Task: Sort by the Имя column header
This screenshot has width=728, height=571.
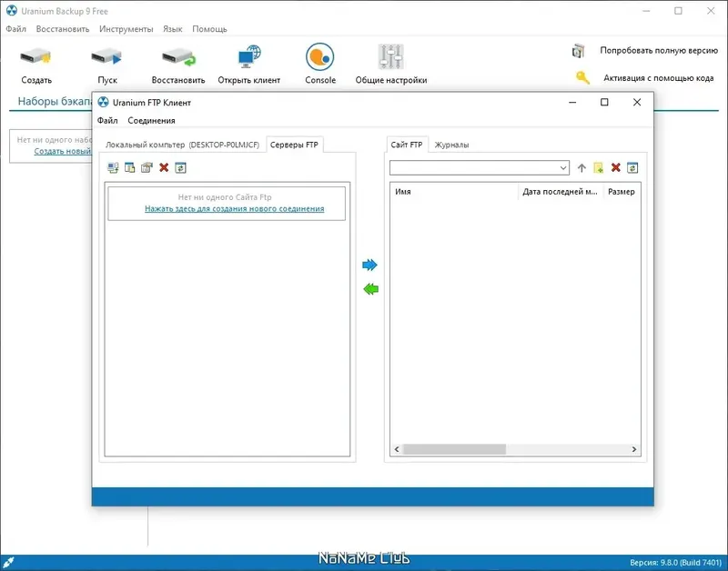Action: tap(454, 192)
